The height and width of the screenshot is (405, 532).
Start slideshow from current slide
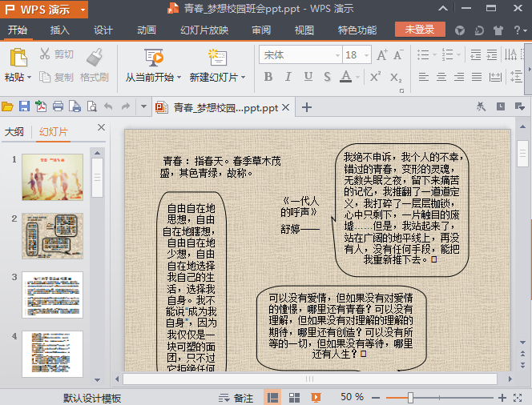(153, 58)
